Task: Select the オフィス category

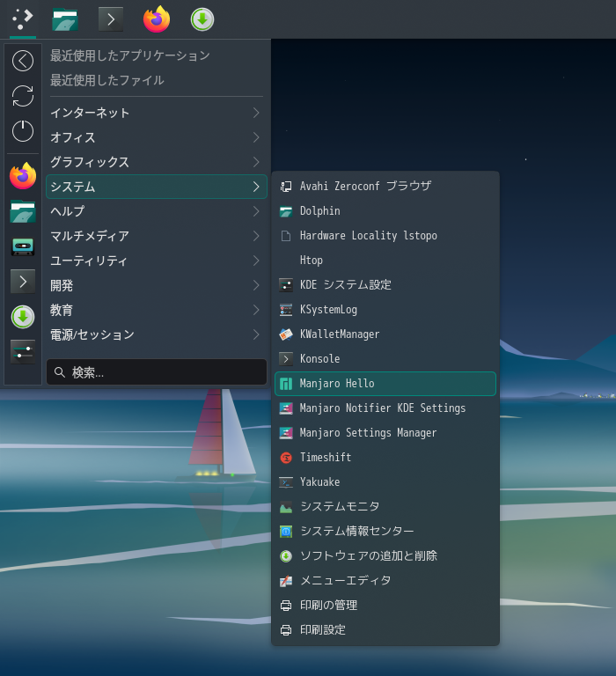Action: [x=157, y=137]
